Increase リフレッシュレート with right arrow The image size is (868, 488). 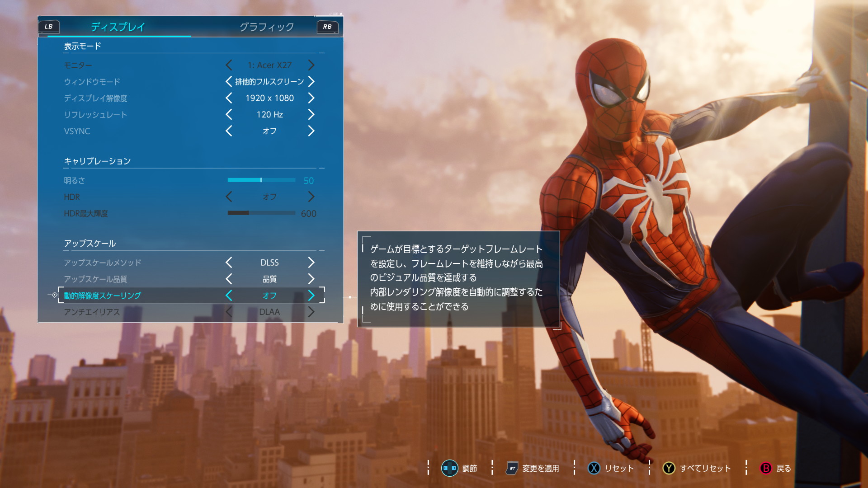click(x=311, y=114)
